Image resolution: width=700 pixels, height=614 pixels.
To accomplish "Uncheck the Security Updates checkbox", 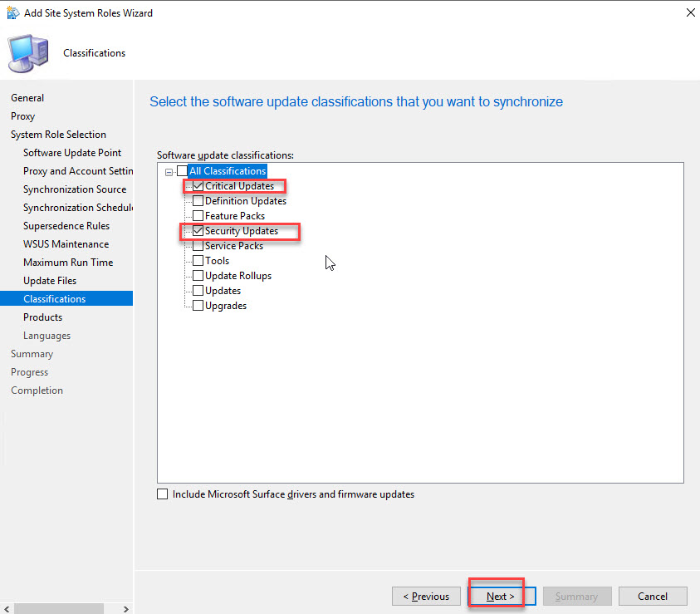I will point(198,231).
